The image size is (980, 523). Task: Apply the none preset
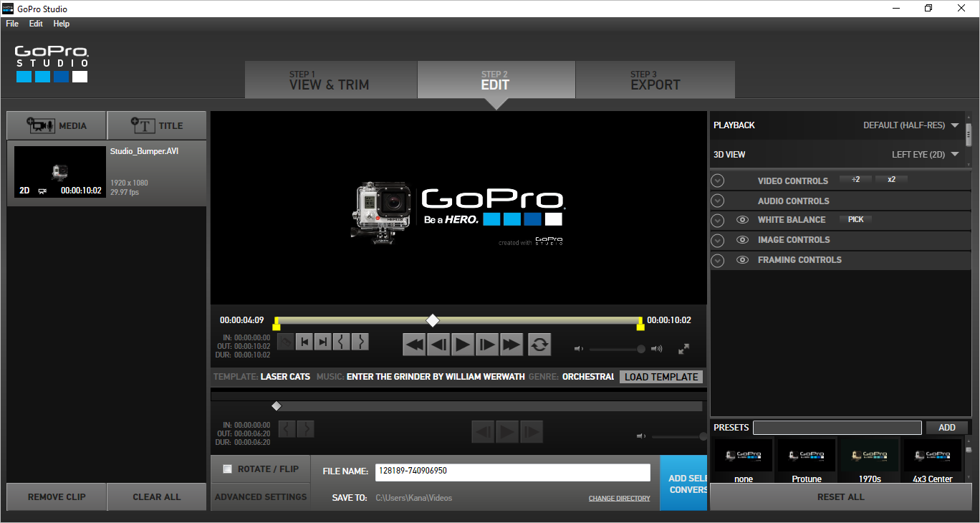(x=744, y=461)
